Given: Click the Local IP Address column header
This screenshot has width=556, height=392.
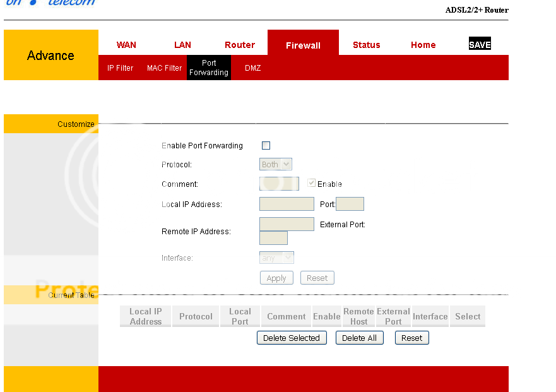Looking at the screenshot, I should pos(145,316).
